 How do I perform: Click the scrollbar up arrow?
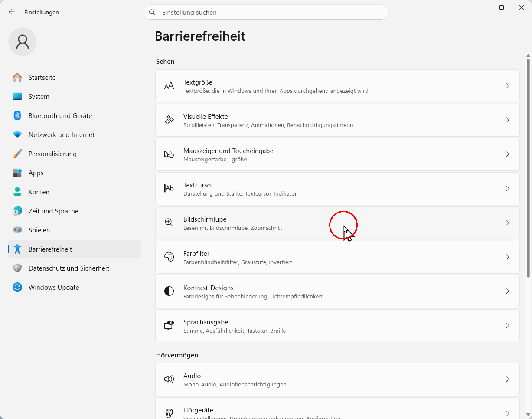528,55
